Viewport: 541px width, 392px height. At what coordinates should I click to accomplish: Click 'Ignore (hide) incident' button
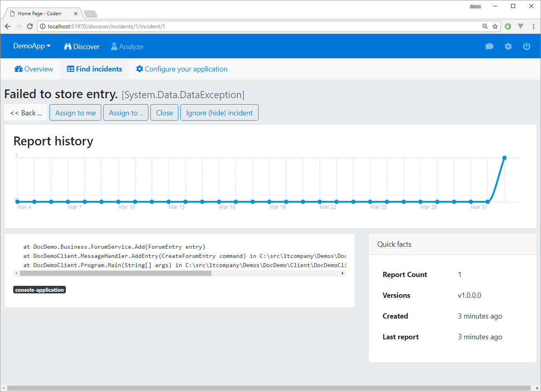[x=219, y=113]
